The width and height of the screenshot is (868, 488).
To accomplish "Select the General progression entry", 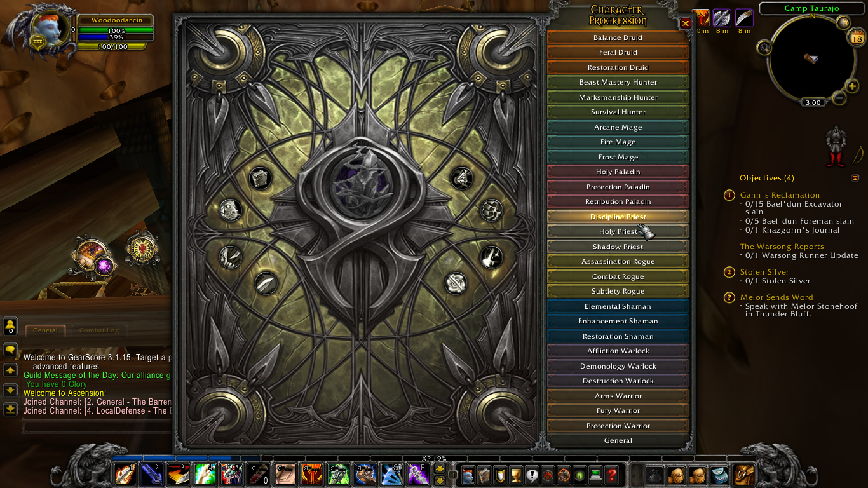I will 618,440.
